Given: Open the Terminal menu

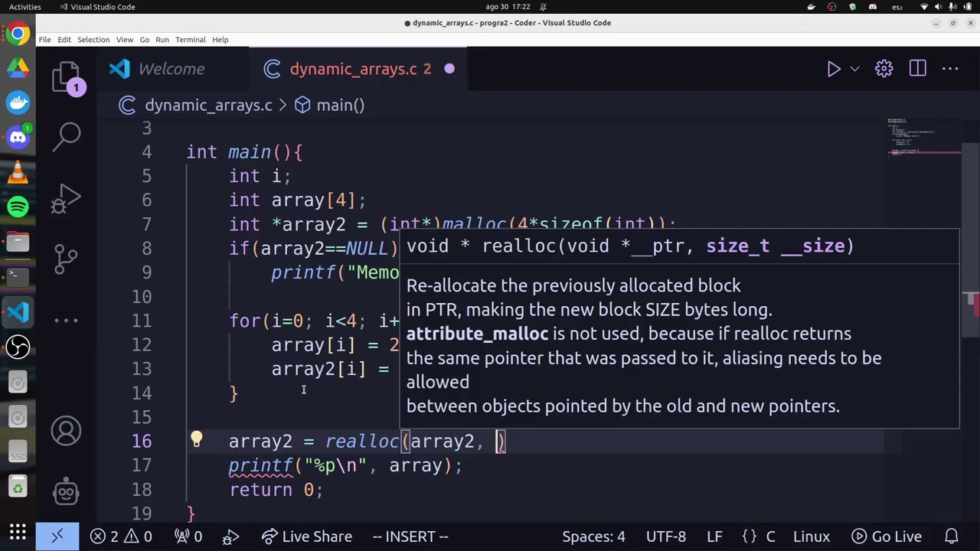Looking at the screenshot, I should (191, 40).
